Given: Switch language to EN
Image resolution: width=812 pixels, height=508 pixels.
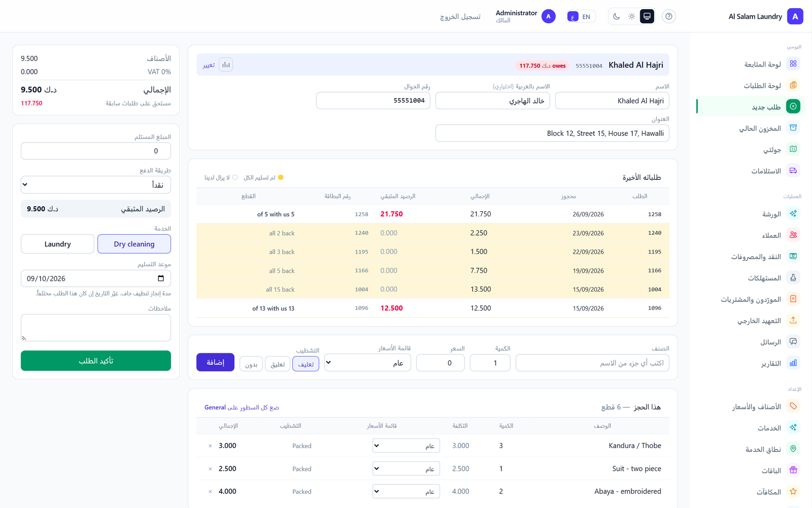Looking at the screenshot, I should click(586, 17).
